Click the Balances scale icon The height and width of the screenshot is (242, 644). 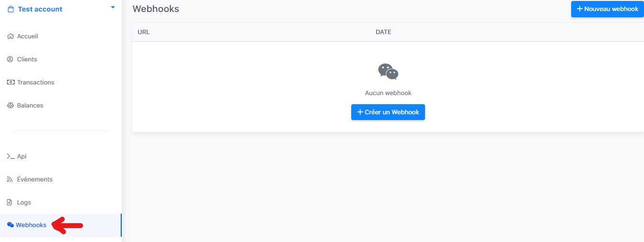[x=11, y=106]
